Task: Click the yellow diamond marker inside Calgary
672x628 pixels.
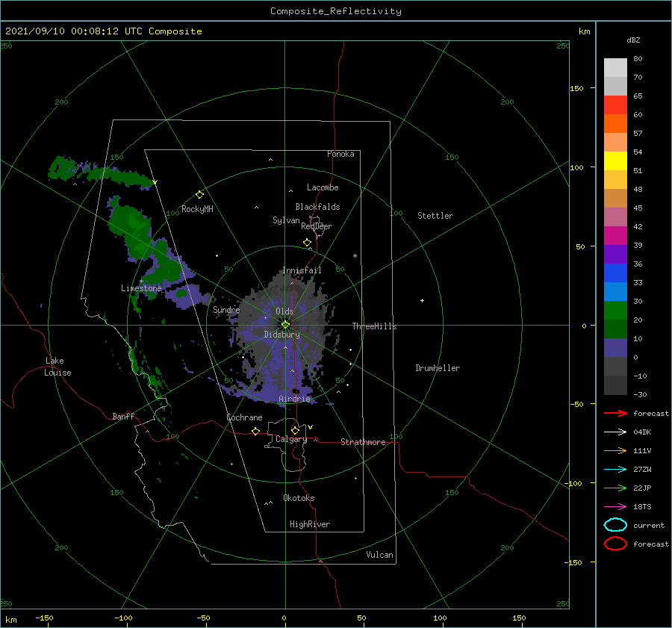Action: coord(295,430)
